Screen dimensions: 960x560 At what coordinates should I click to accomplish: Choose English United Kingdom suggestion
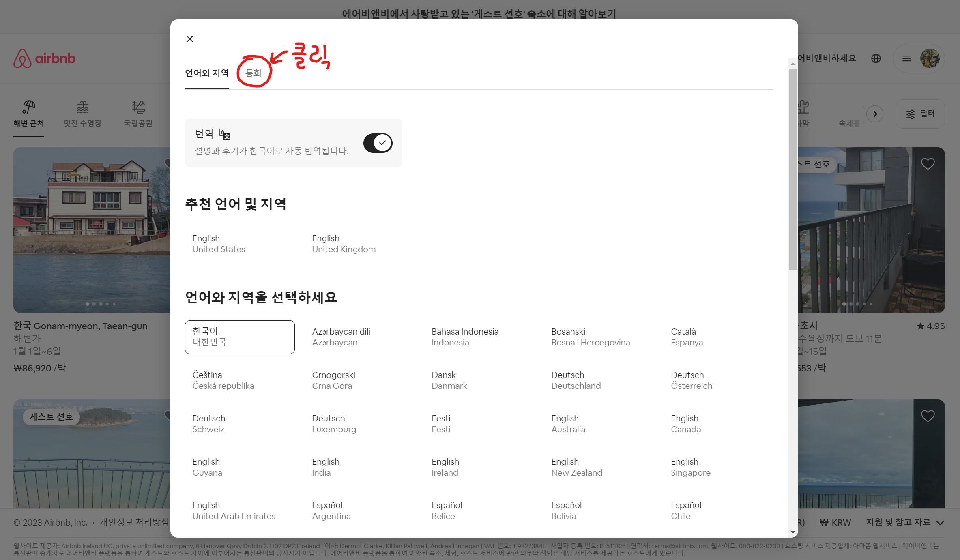pos(359,244)
